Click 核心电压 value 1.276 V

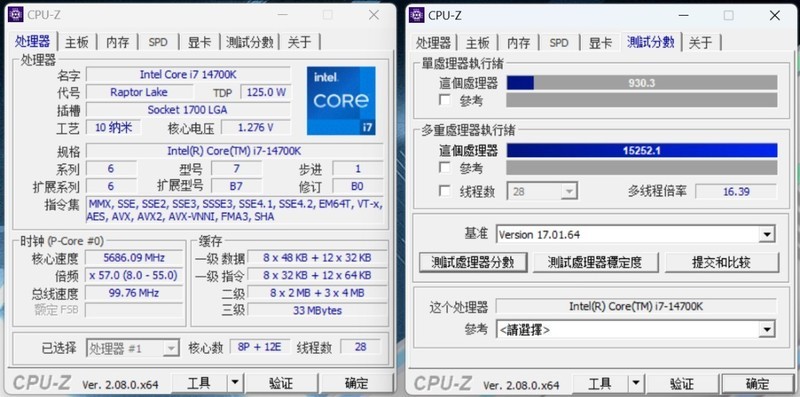click(x=256, y=128)
